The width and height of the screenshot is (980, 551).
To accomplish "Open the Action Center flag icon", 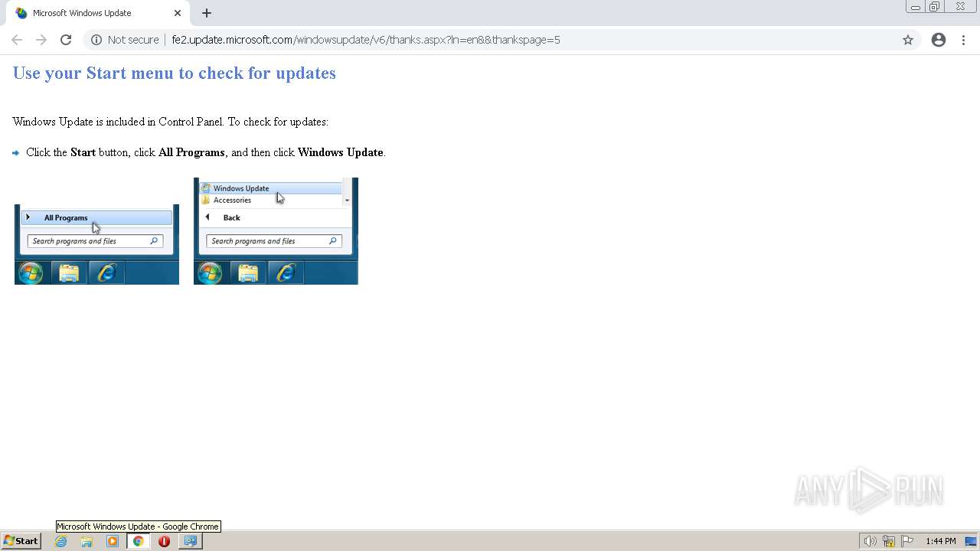I will [907, 541].
